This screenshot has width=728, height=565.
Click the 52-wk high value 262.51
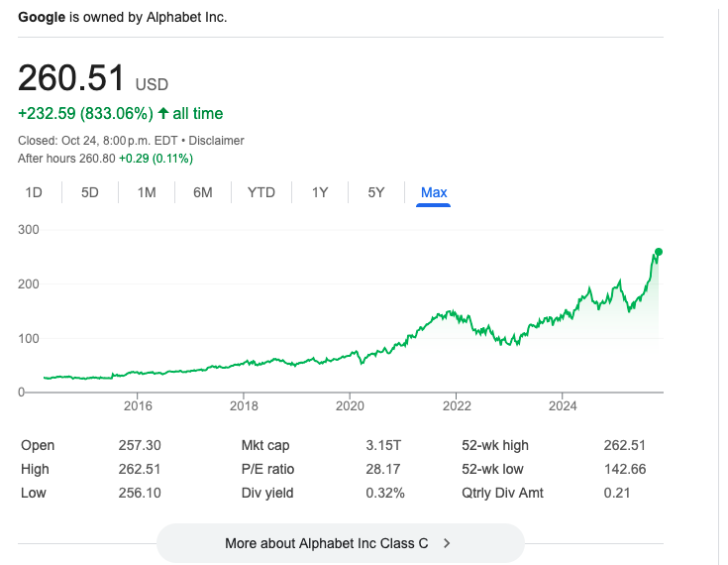624,445
